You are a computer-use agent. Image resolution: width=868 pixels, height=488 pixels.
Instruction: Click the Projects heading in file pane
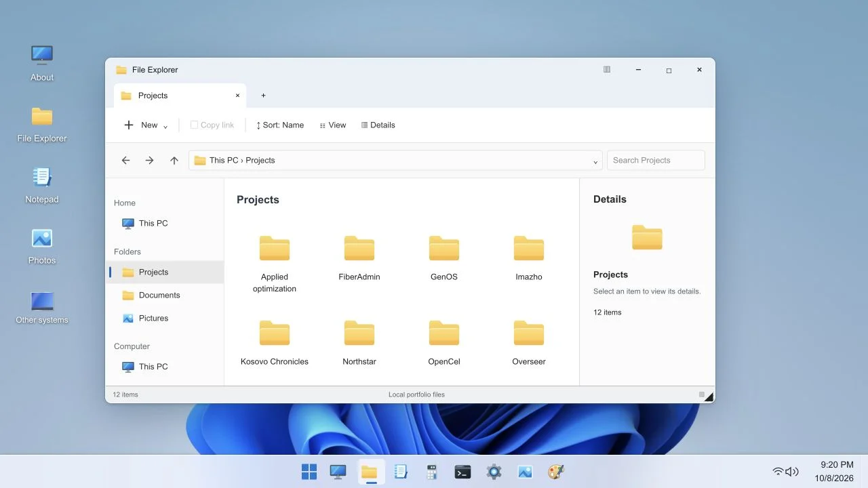click(x=258, y=200)
